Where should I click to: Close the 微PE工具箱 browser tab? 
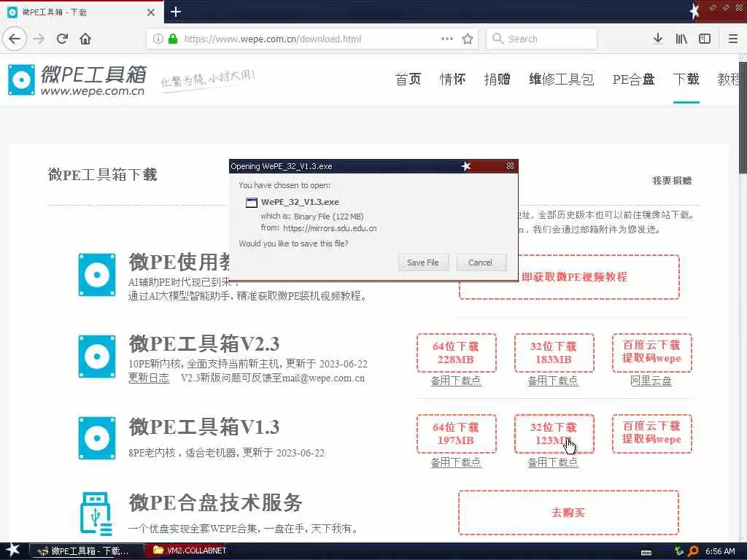(151, 12)
